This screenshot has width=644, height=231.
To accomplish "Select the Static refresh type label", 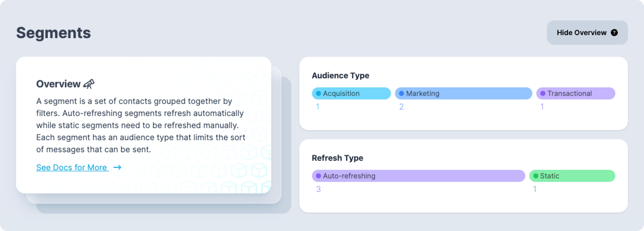I will (550, 176).
